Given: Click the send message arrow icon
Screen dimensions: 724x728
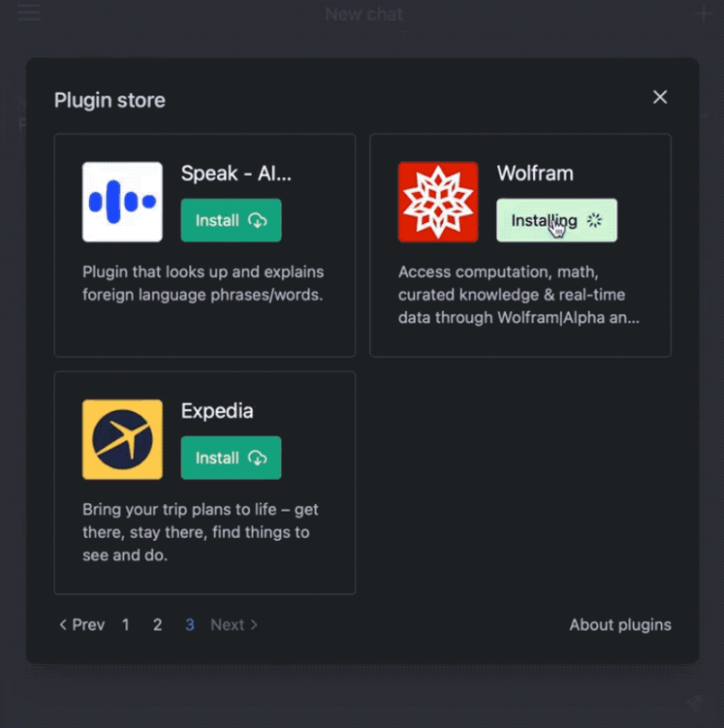Looking at the screenshot, I should click(x=693, y=701).
